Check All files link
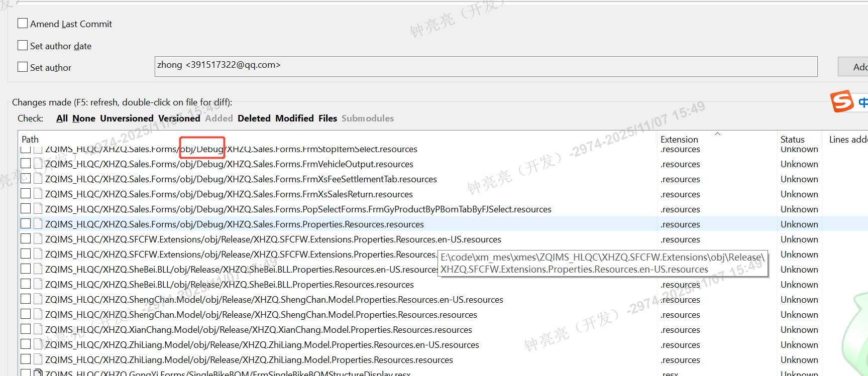This screenshot has height=376, width=868. (62, 118)
